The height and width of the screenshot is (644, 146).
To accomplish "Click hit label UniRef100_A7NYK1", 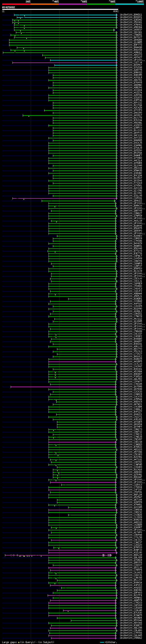I will [131, 25].
